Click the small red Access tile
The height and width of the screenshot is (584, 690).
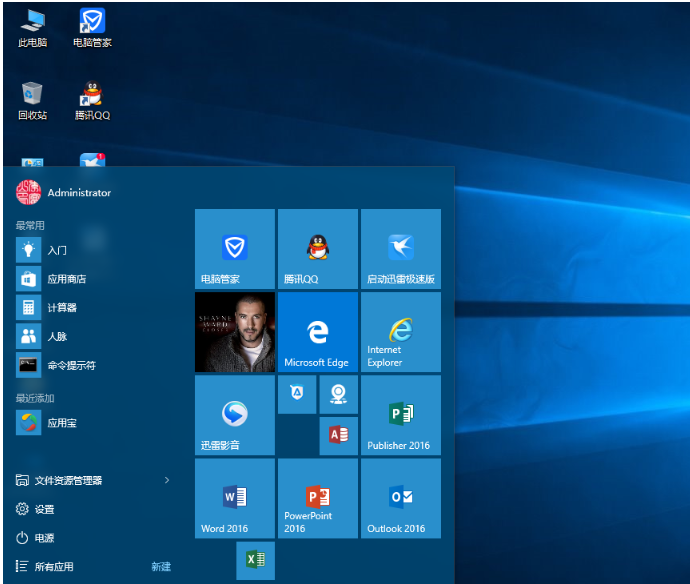click(x=338, y=435)
